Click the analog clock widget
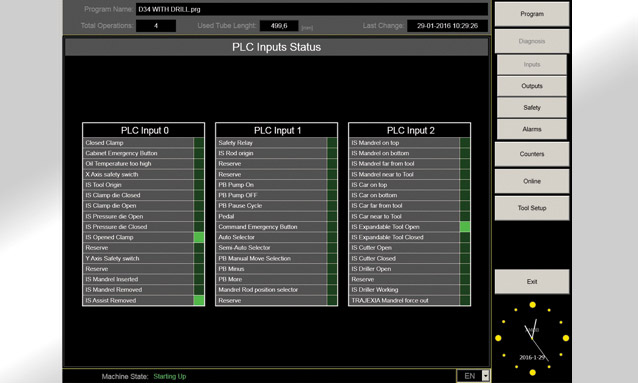 pyautogui.click(x=532, y=338)
